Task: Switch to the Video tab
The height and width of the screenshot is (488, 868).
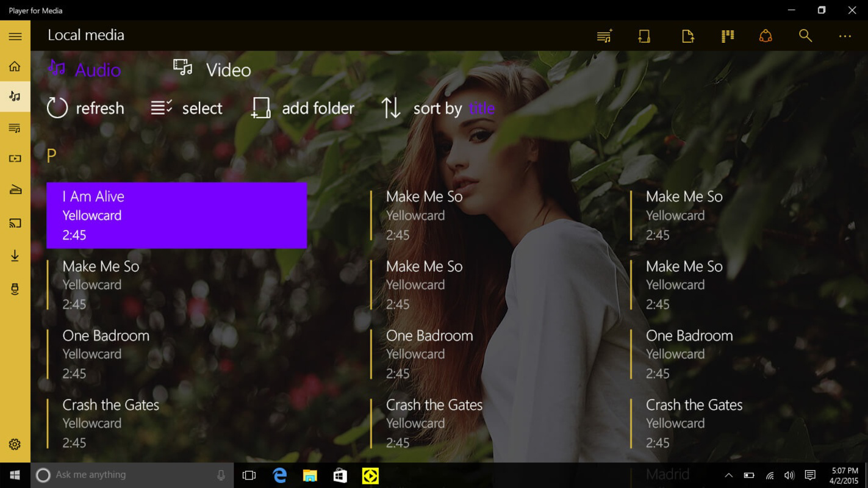Action: [x=212, y=70]
